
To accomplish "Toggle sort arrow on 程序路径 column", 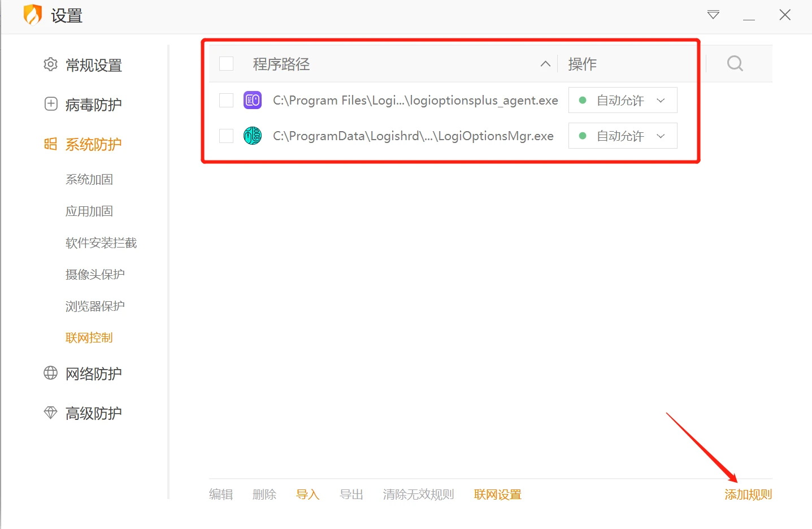I will 545,64.
